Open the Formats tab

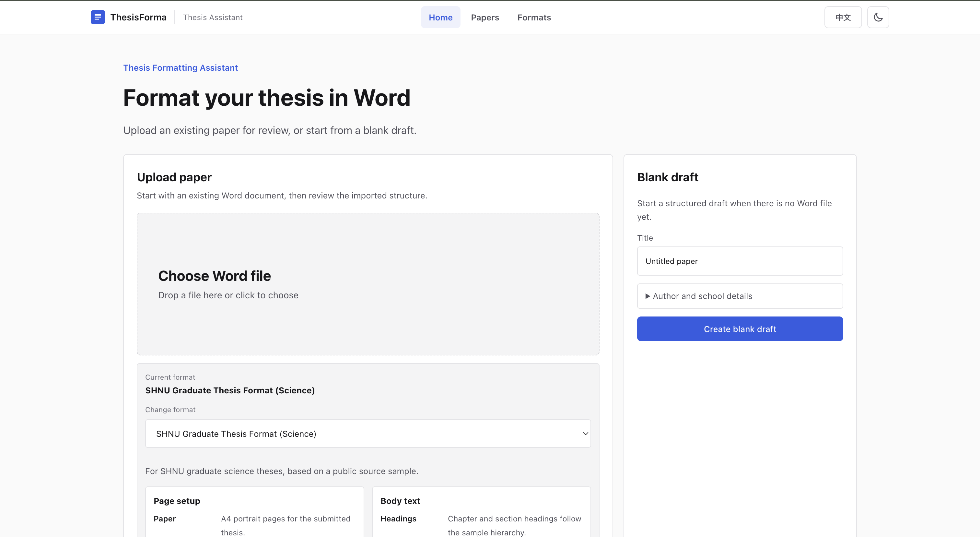(x=534, y=17)
